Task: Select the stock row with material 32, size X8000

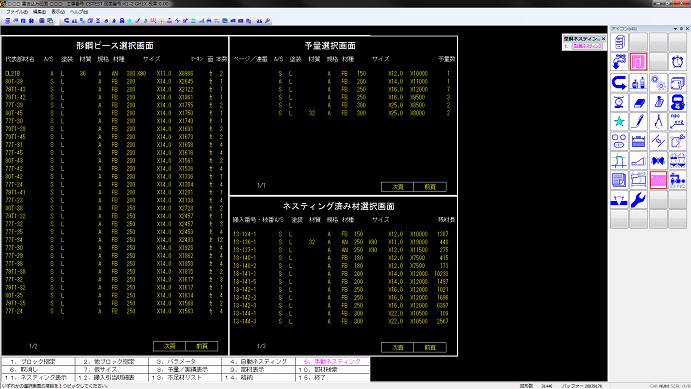Action: click(364, 113)
